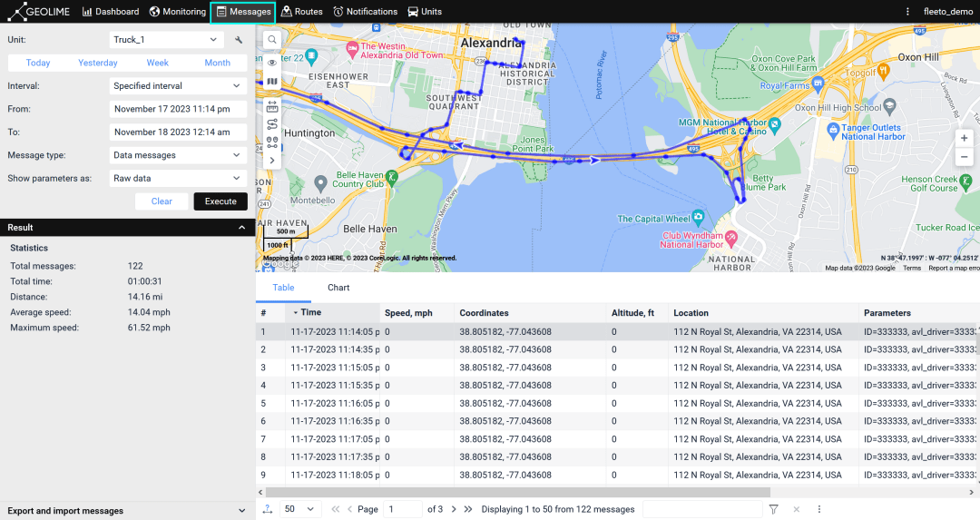This screenshot has width=980, height=520.
Task: Select the Week interval shortcut
Action: (158, 63)
